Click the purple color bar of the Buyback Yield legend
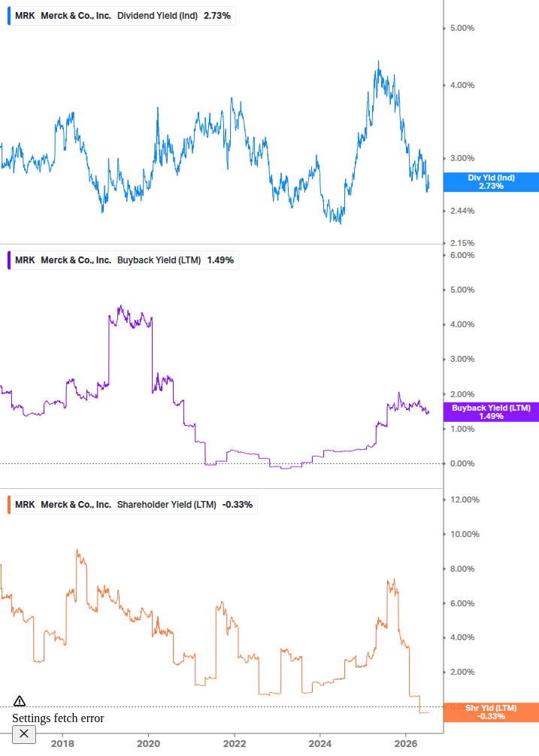 [9, 260]
